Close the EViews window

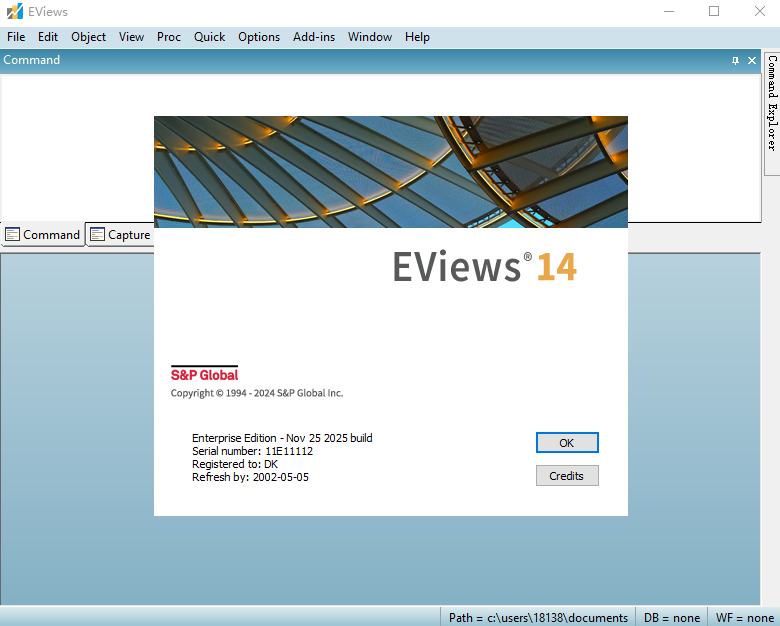coord(760,11)
